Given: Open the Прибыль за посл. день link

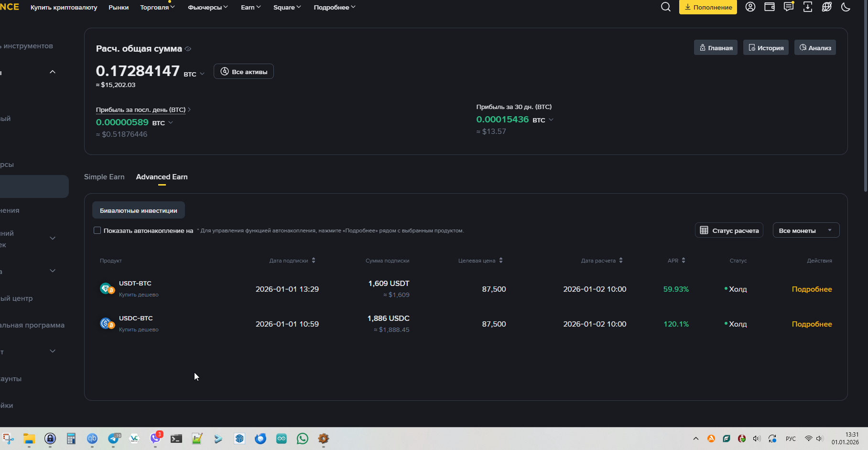Looking at the screenshot, I should point(143,110).
